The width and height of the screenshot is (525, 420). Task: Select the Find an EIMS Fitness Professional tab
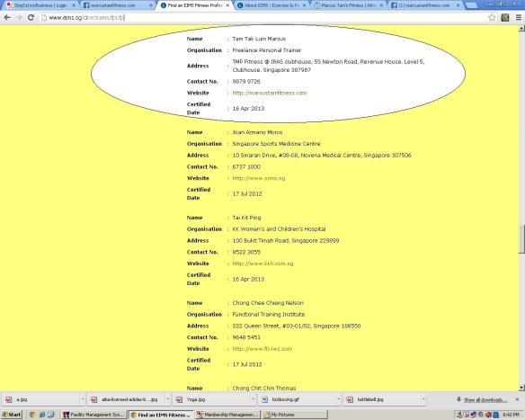point(194,5)
